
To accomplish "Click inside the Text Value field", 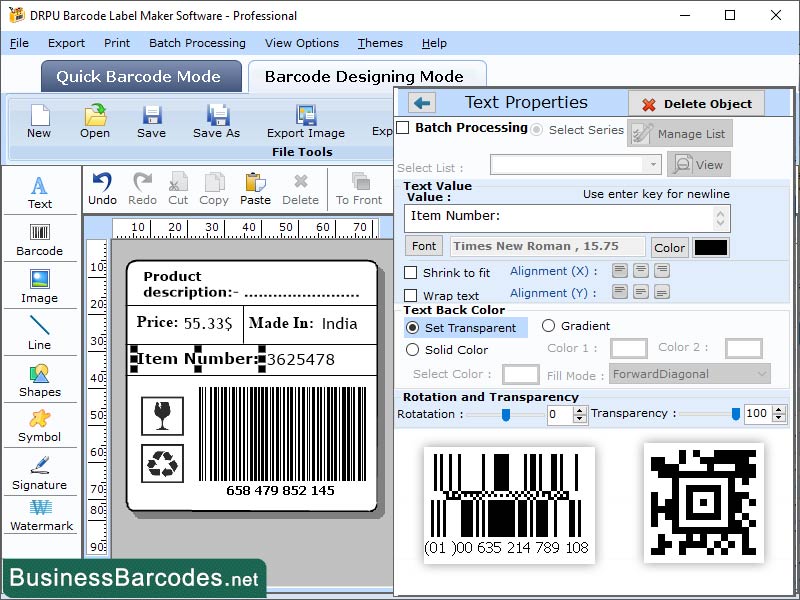I will 560,217.
